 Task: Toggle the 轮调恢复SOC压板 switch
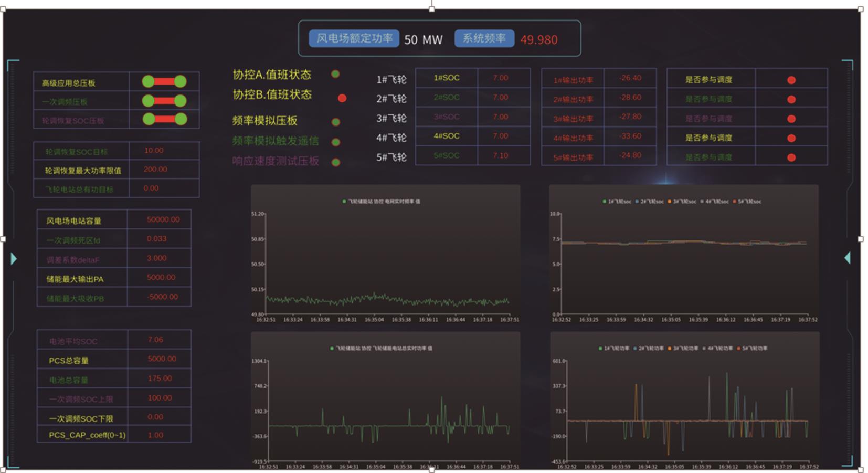[x=164, y=119]
